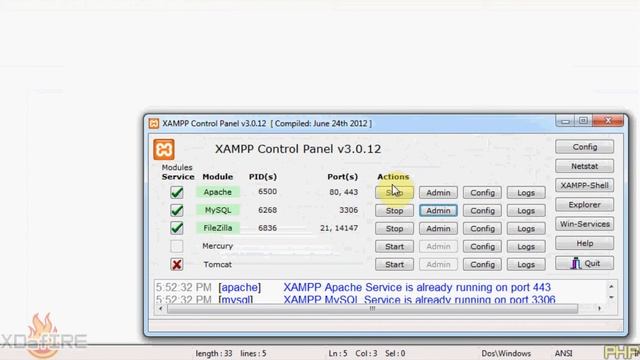Viewport: 640px width, 360px height.
Task: Stop the MySQL module
Action: [394, 211]
